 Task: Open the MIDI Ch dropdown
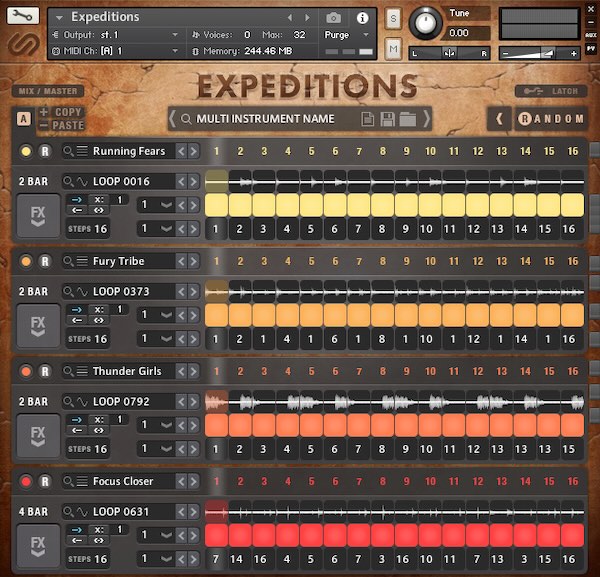116,51
